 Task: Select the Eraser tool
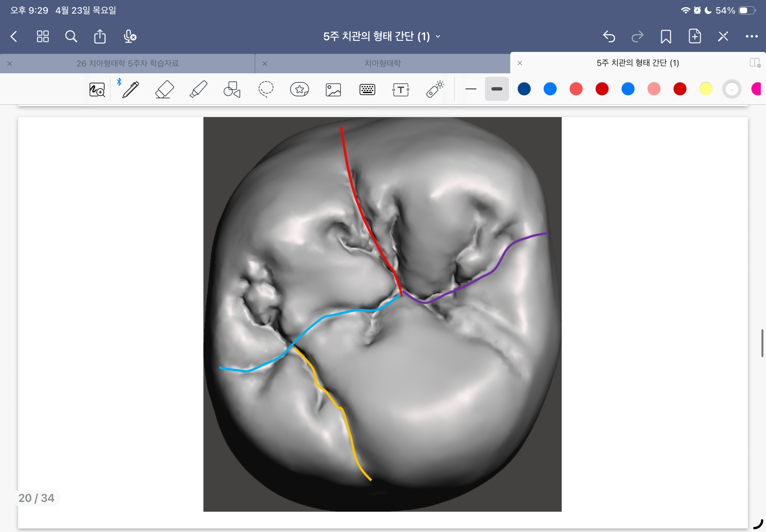click(x=165, y=89)
